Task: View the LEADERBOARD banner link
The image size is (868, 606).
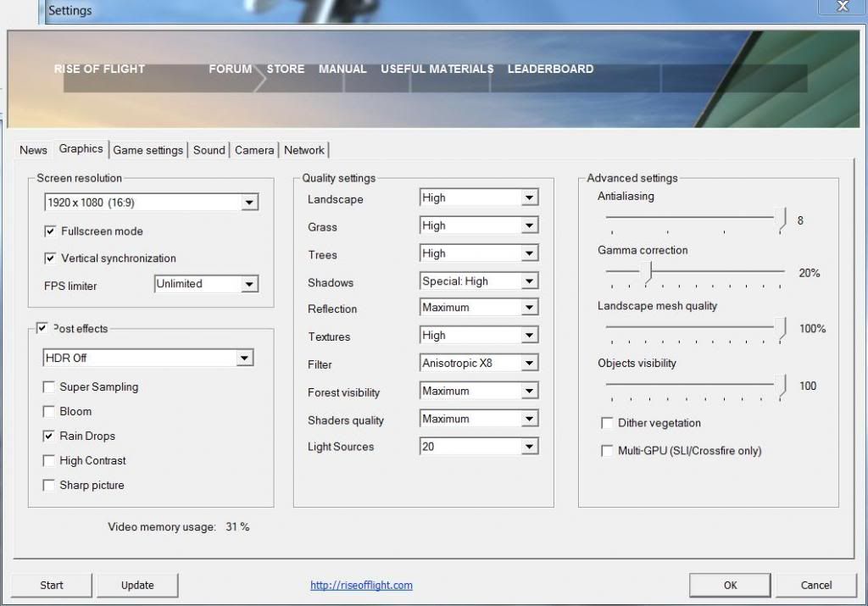Action: (550, 69)
